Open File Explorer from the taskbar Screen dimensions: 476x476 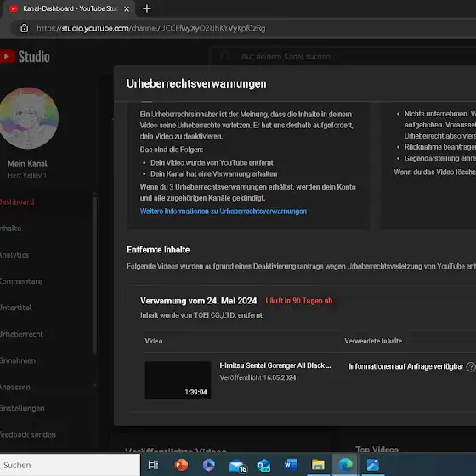tap(318, 465)
